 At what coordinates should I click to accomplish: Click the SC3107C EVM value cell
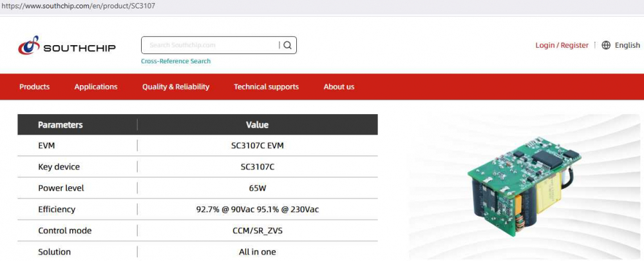[257, 146]
